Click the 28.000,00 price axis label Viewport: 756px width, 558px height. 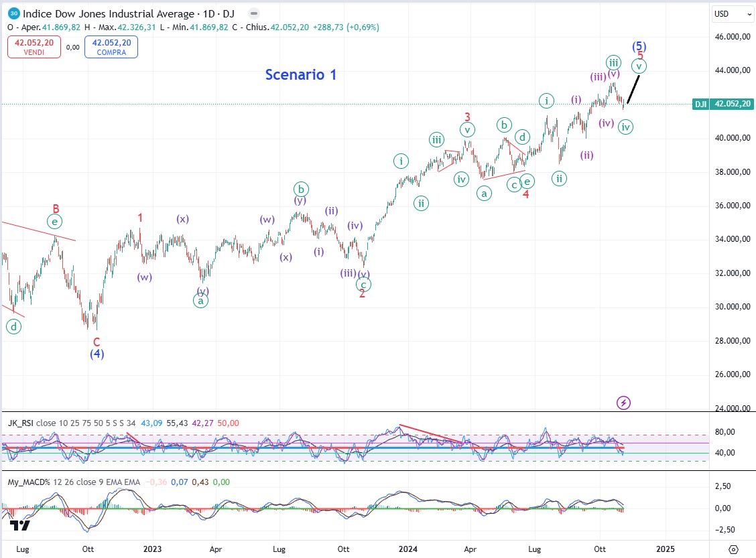[733, 341]
